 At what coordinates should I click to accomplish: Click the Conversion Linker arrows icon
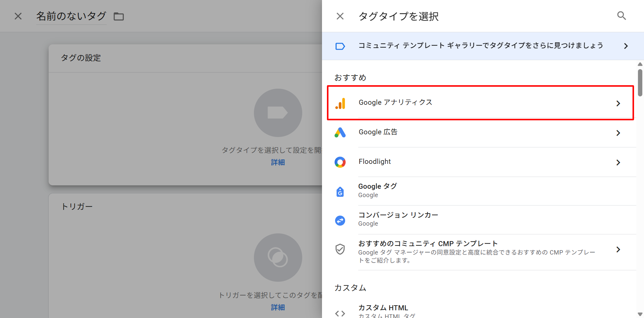[340, 220]
